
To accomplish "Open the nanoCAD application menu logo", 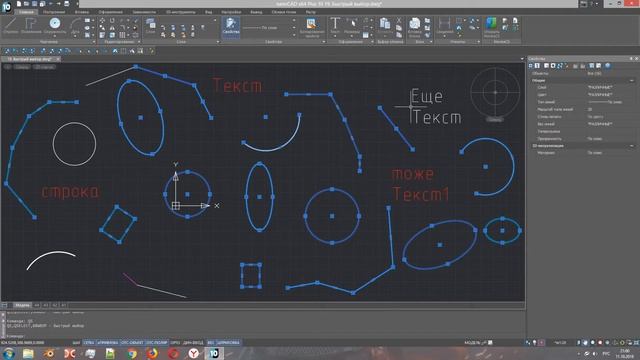I will (6, 7).
